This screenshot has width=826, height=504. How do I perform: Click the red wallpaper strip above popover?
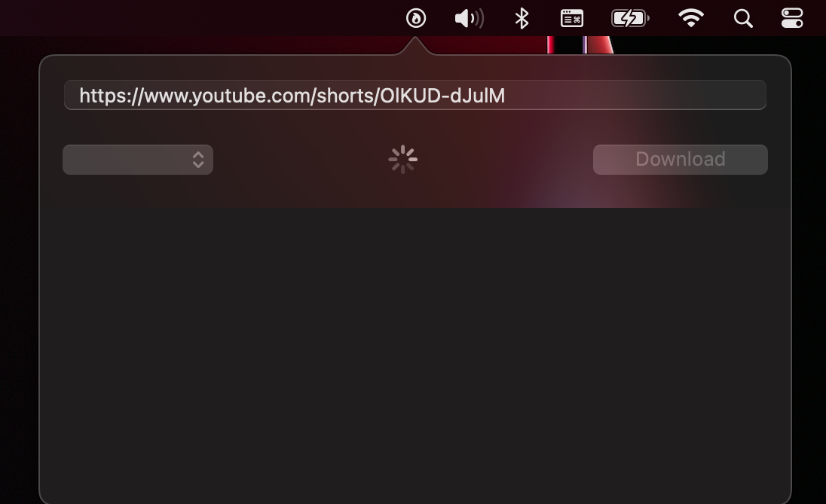coord(580,44)
